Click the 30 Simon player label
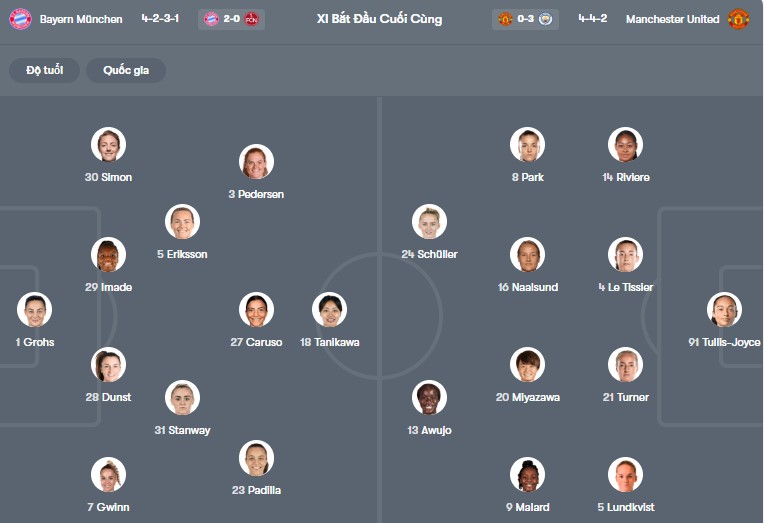Screen dimensions: 764x523 [108, 178]
